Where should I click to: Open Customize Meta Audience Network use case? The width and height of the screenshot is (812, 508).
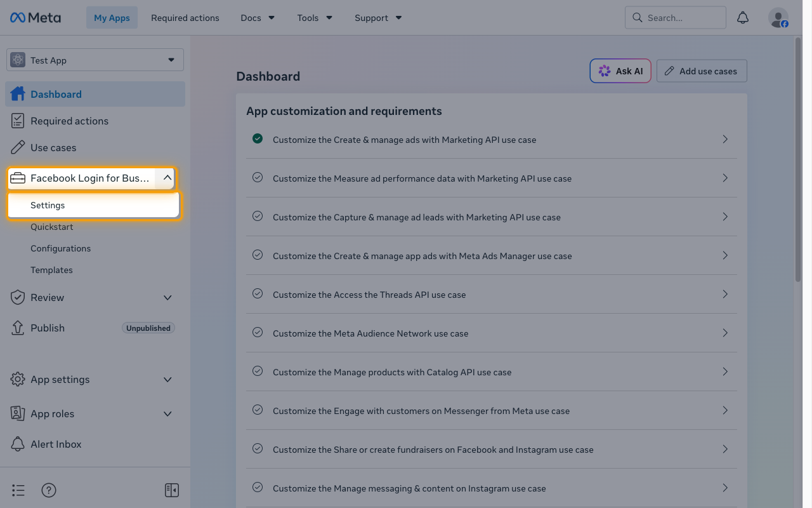point(492,333)
